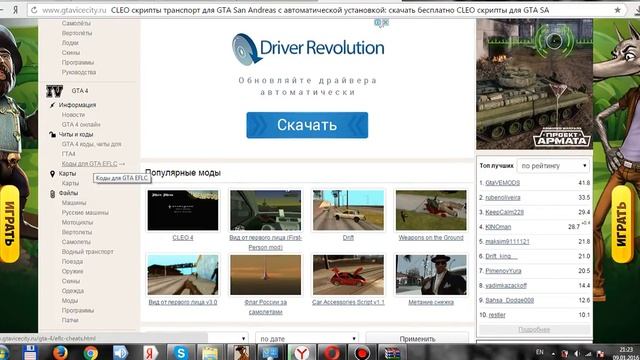Screen dimensions: 640x360
Task: Open Yandex Browser 'Y' taskbar icon
Action: point(302,353)
